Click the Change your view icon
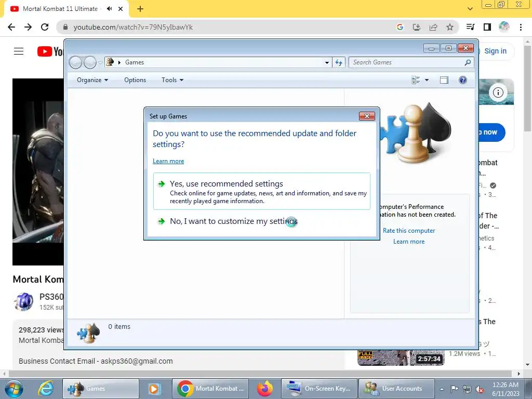Screen dimensions: 532x399 coord(416,80)
